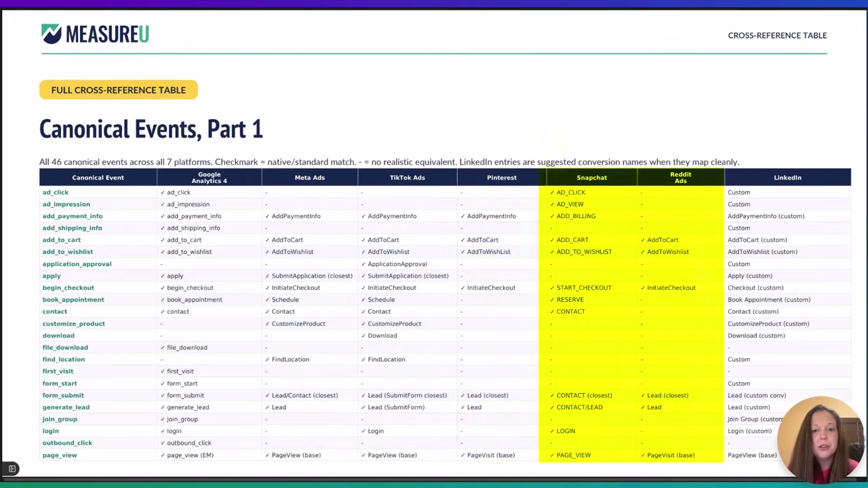868x488 pixels.
Task: Click LinkedIn cell 'Apply (custom)'
Action: pyautogui.click(x=749, y=276)
